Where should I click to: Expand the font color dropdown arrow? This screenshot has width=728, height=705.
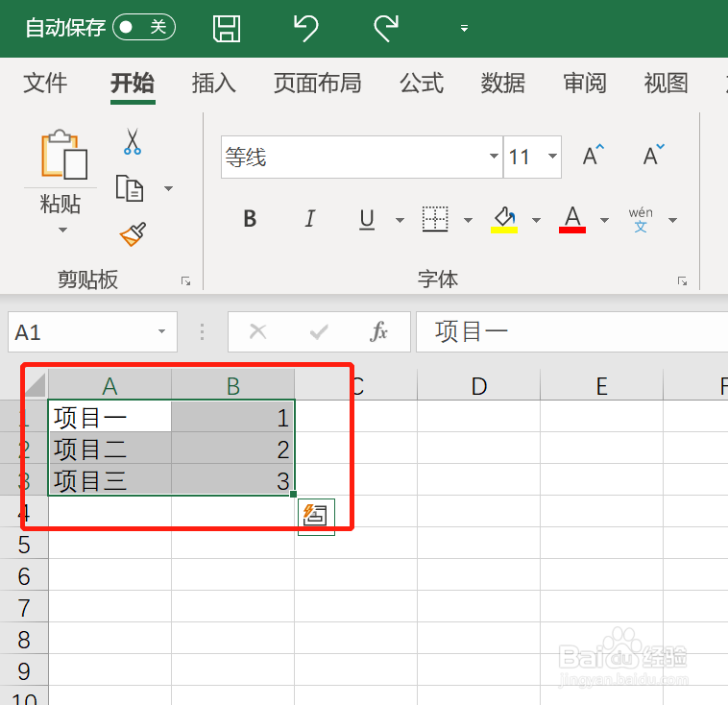coord(604,220)
